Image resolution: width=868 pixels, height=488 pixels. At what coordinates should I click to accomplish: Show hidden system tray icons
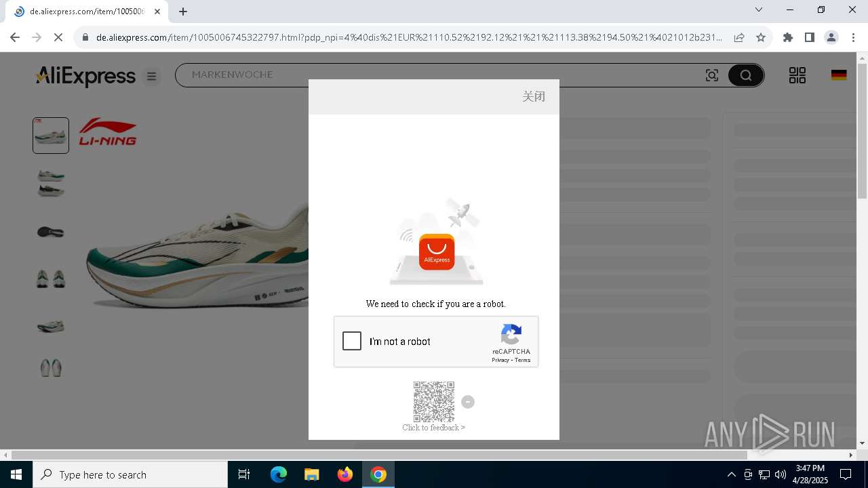731,474
